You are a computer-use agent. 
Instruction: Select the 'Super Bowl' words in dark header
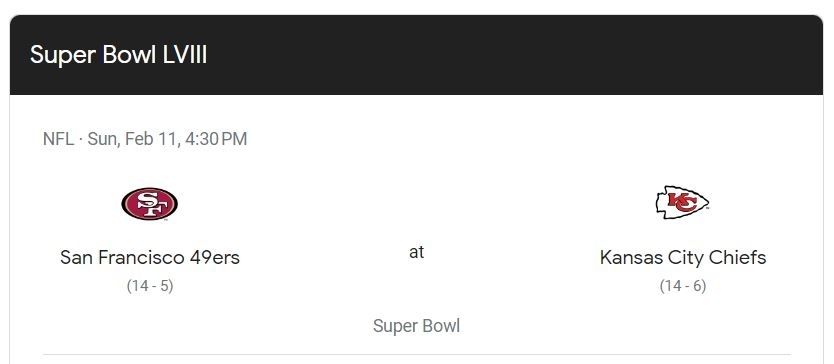[x=93, y=55]
